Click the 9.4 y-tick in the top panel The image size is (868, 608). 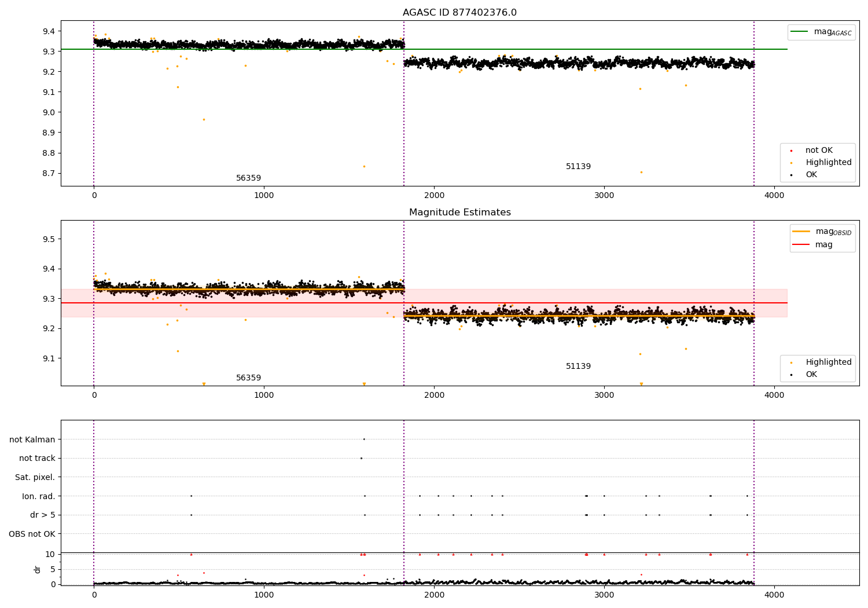48,31
